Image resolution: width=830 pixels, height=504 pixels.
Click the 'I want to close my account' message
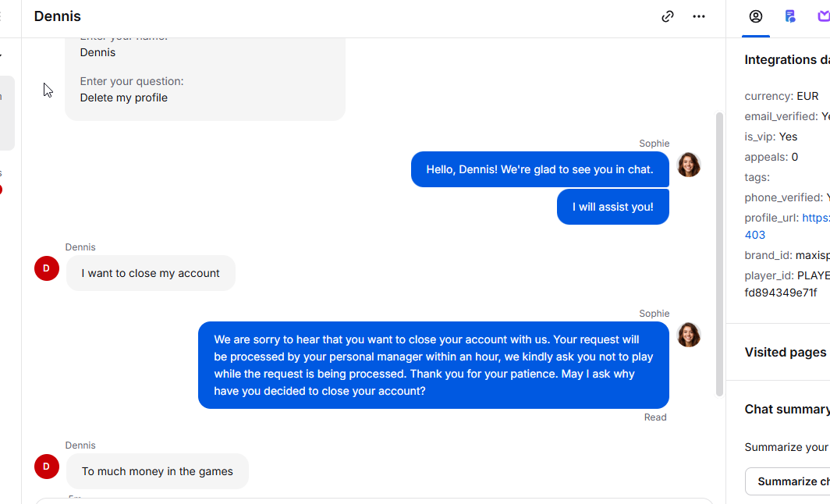(x=151, y=273)
